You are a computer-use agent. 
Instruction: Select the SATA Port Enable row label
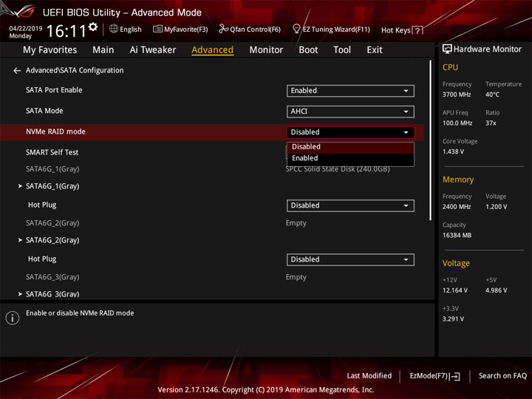pos(54,90)
